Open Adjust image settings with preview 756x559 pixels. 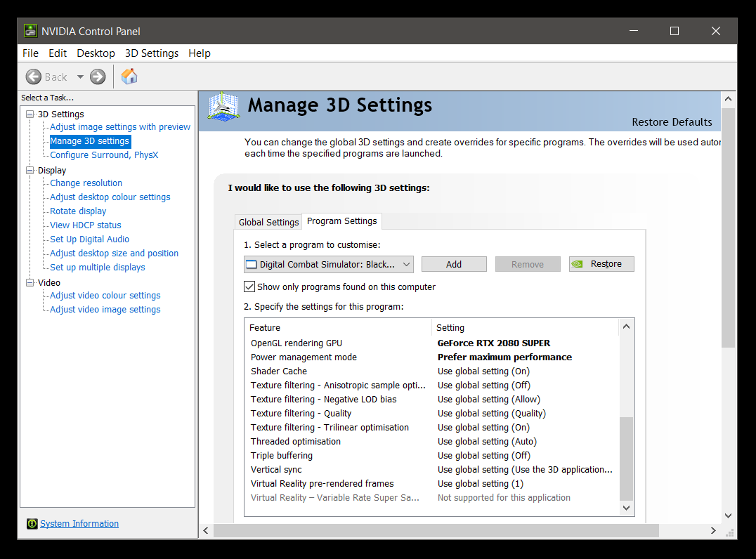point(120,126)
